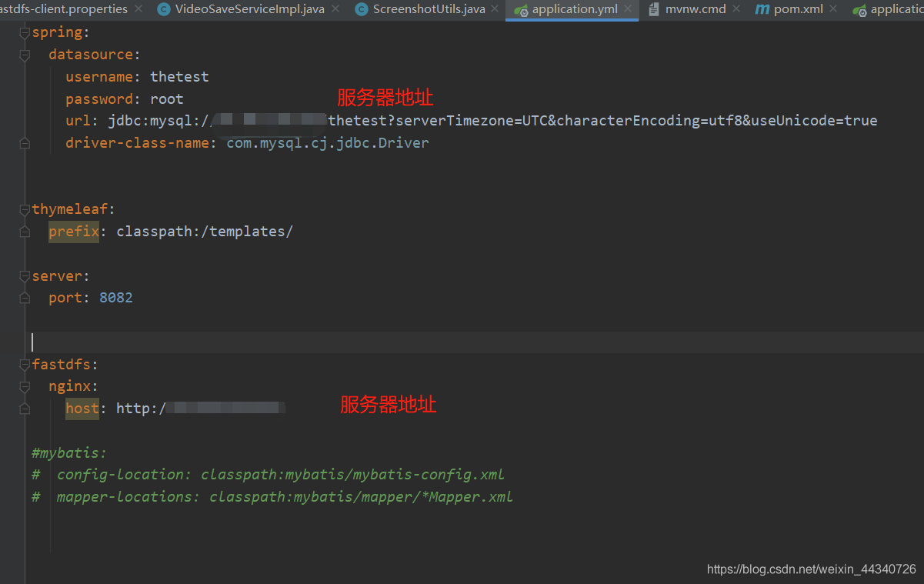Image resolution: width=924 pixels, height=584 pixels.
Task: Click the Maven icon on the pom.xml tab
Action: click(x=762, y=9)
